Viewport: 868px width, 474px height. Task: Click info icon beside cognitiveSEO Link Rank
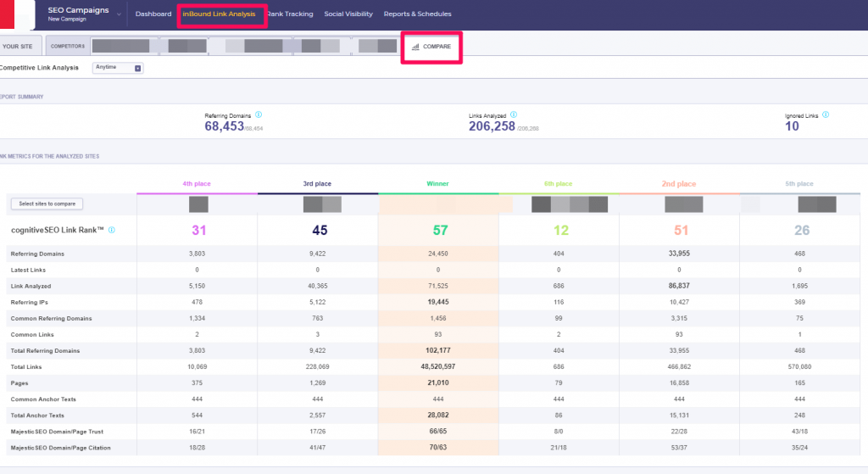[x=112, y=230]
